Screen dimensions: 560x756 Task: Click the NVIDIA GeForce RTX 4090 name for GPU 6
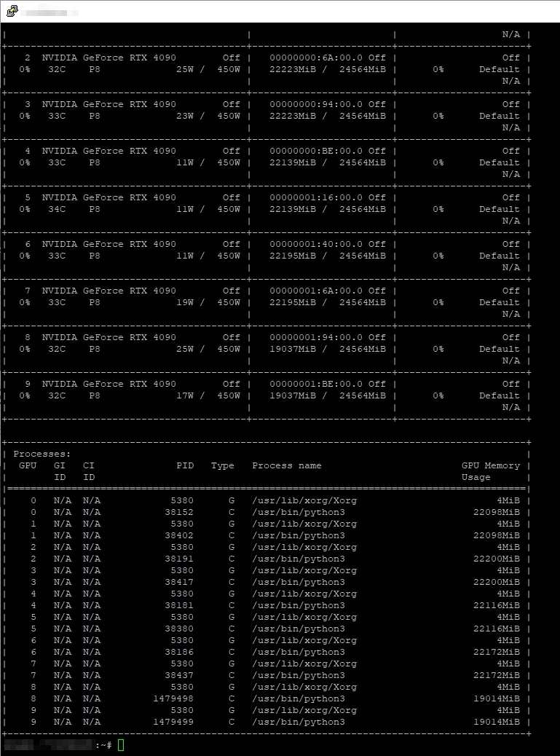[x=109, y=245]
